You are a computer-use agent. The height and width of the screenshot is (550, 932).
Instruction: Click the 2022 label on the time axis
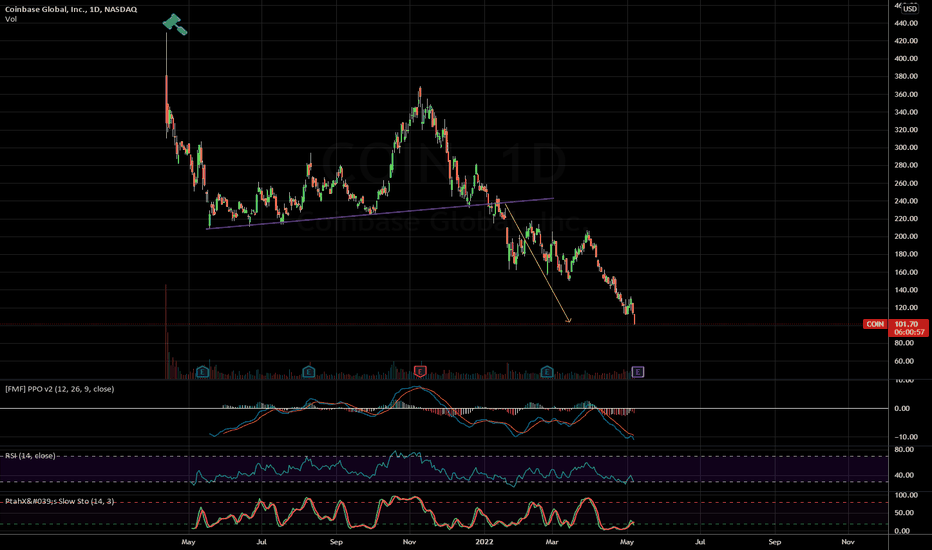(x=484, y=542)
